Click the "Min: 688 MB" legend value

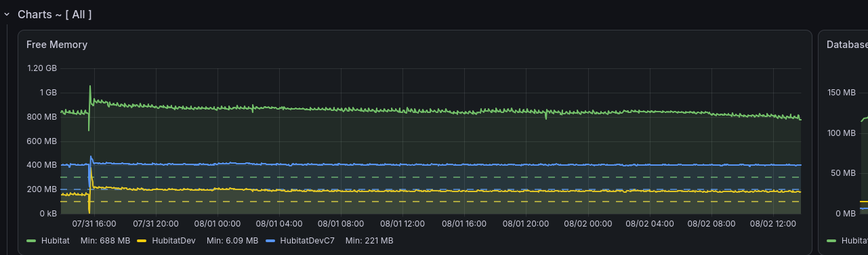pos(105,240)
